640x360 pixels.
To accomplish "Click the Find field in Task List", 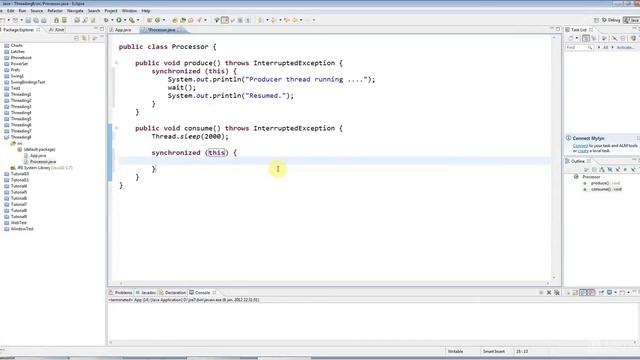I will pos(579,47).
